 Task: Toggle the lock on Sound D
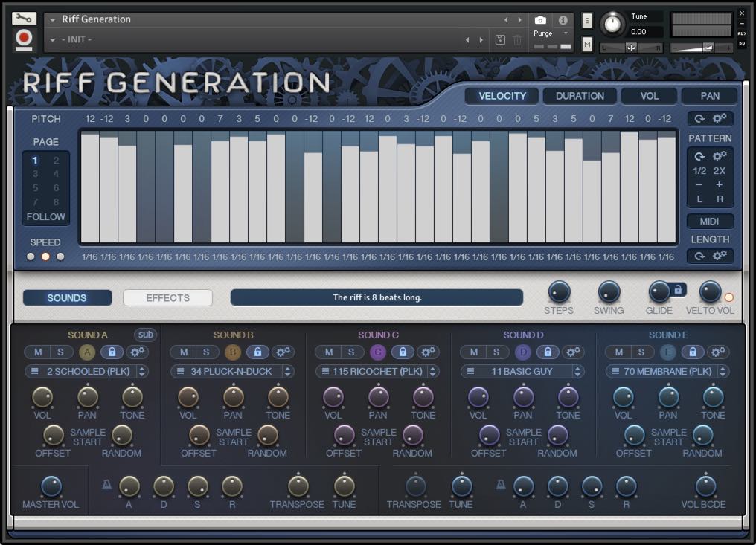548,352
